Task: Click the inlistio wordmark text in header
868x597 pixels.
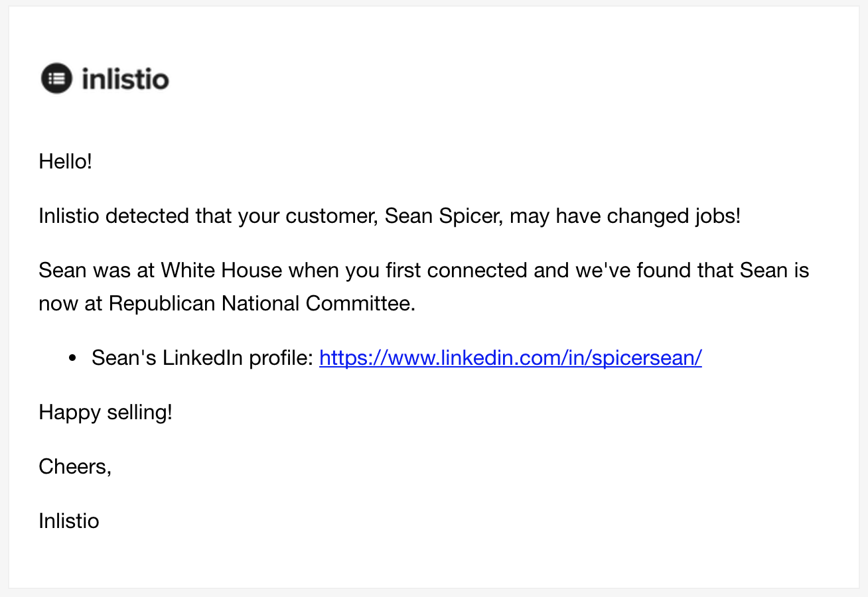Action: 125,79
